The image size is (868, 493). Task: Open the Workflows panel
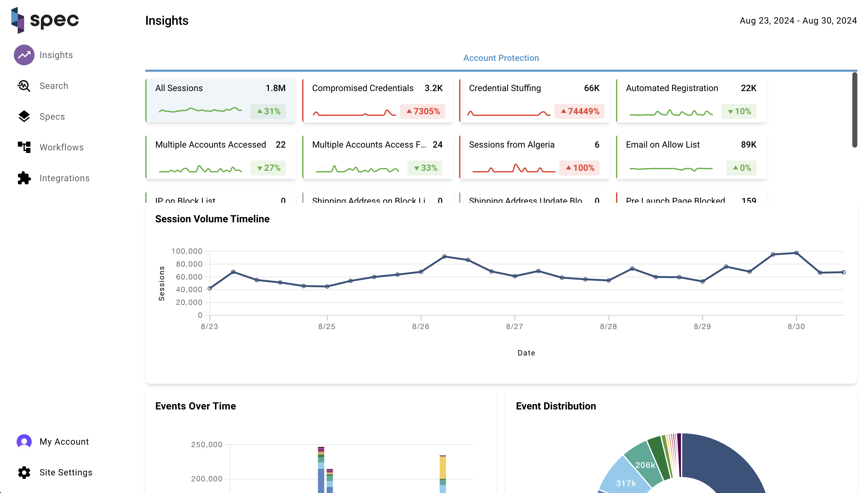point(62,147)
